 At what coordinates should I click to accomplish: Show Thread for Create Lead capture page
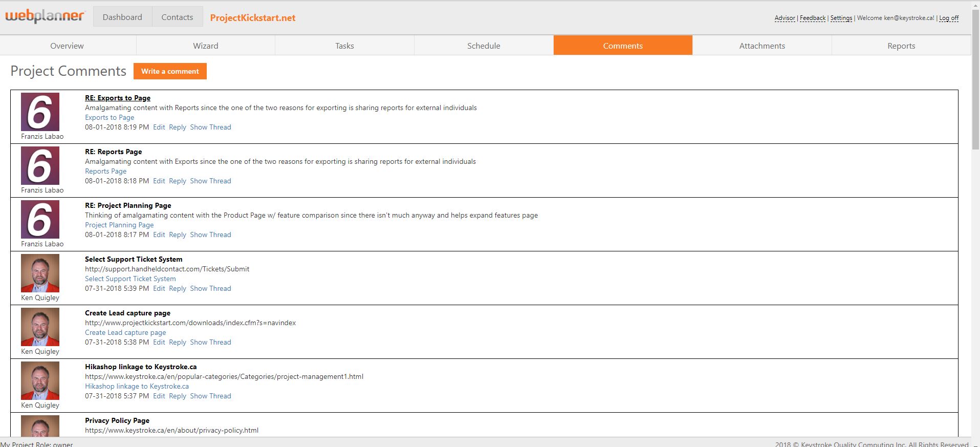pyautogui.click(x=210, y=342)
